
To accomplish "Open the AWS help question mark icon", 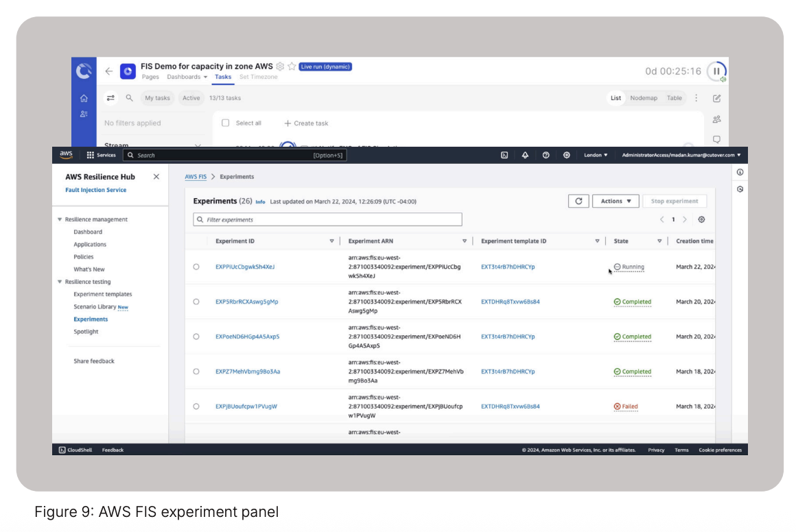I will click(546, 155).
